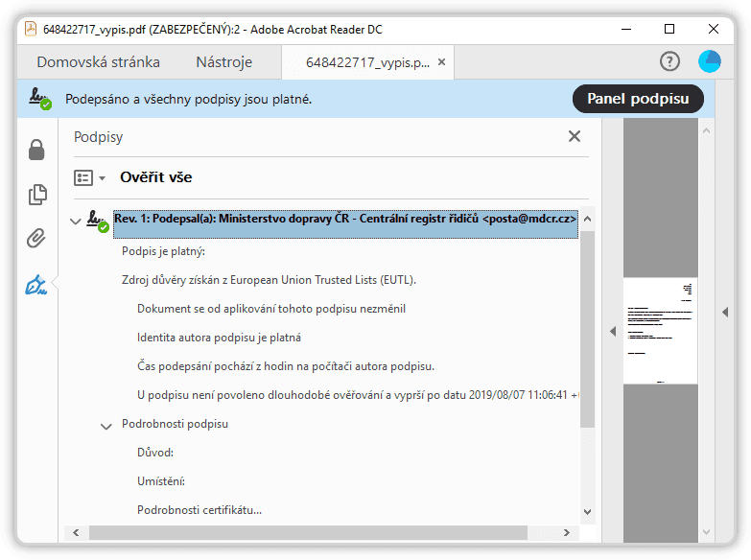Open the Help question mark icon
751x560 pixels.
pyautogui.click(x=669, y=61)
